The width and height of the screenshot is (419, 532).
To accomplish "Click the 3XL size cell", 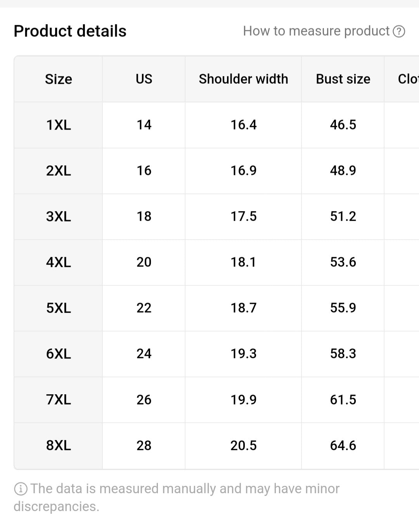I will [58, 217].
